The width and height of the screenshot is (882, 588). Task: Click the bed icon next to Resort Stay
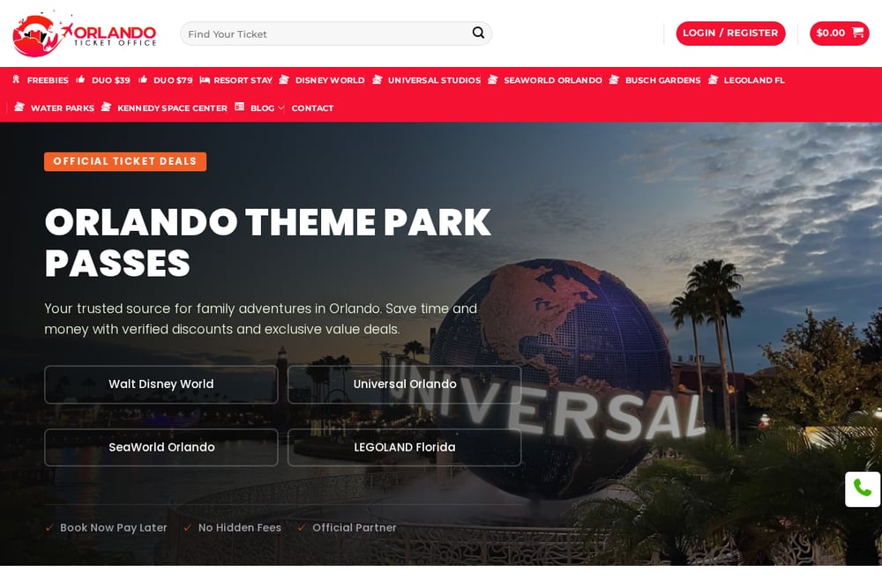205,80
